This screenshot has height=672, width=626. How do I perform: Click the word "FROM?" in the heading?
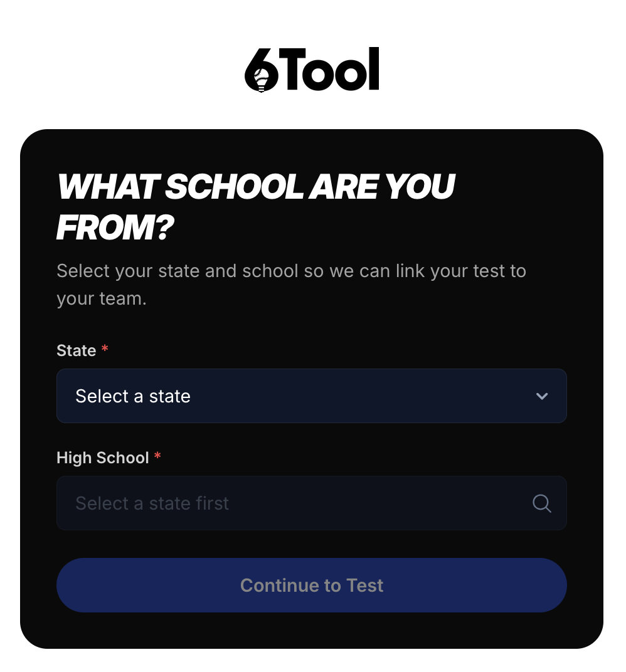click(x=115, y=229)
